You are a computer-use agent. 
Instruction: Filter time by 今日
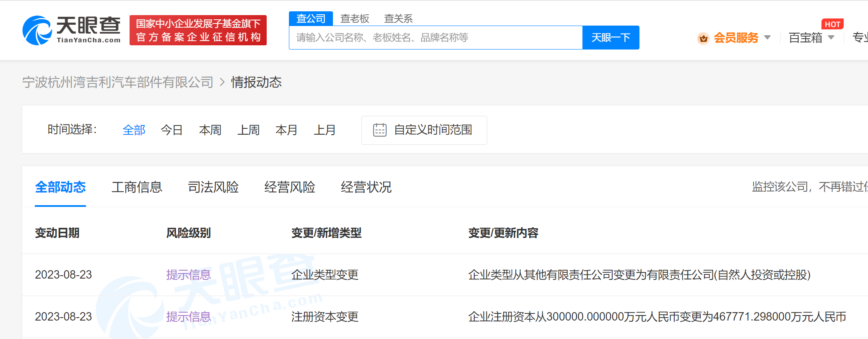[x=172, y=130]
